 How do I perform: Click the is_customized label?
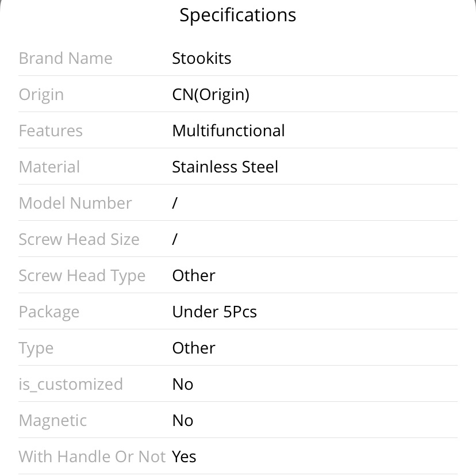71,385
